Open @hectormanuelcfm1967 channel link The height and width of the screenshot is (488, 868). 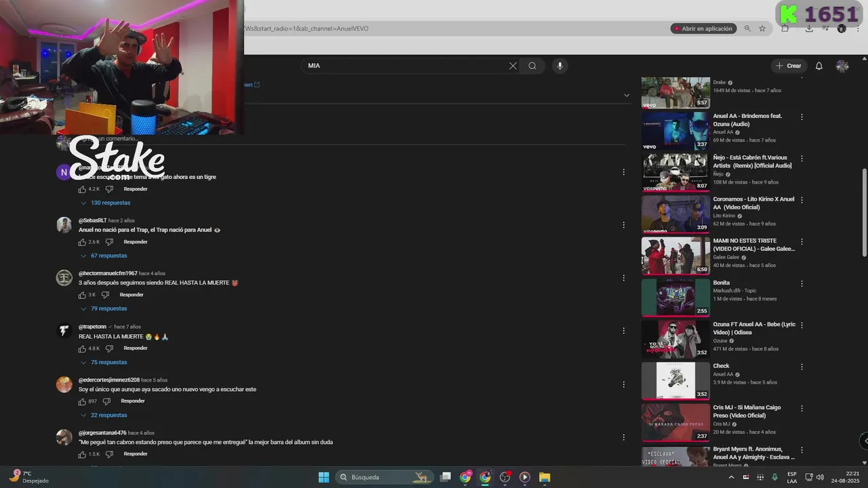coord(108,273)
